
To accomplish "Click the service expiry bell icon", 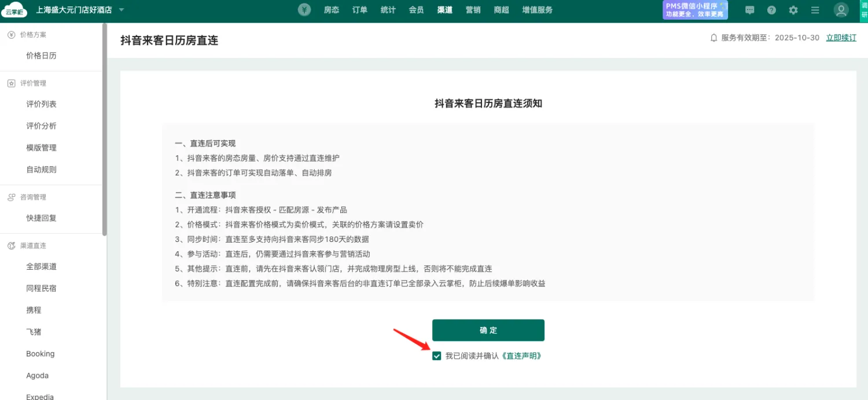I will tap(713, 38).
